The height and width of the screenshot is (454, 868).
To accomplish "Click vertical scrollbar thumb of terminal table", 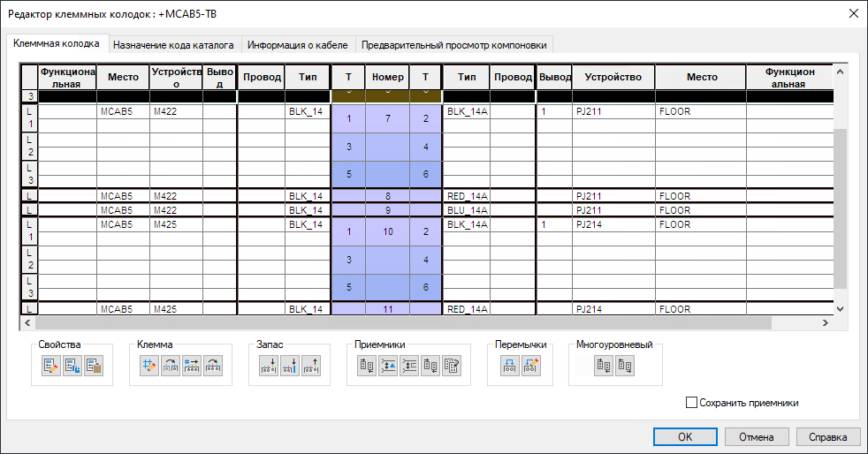I will point(840,208).
